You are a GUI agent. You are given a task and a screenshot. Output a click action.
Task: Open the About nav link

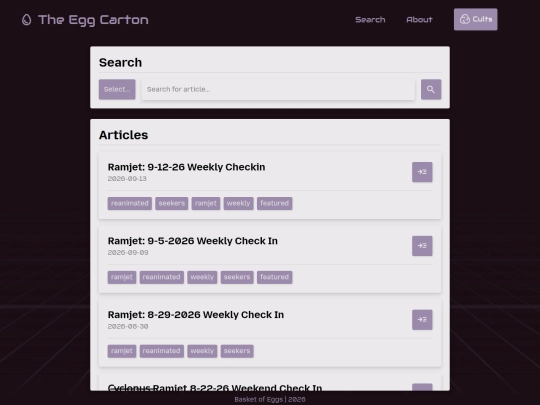[x=419, y=20]
